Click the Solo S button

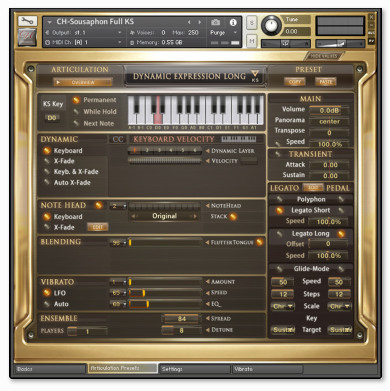point(252,23)
